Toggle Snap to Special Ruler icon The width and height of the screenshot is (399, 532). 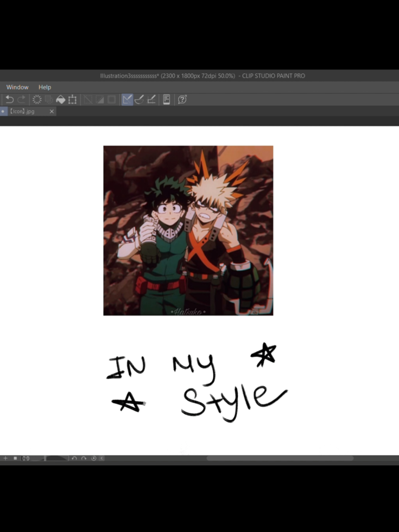[x=139, y=99]
